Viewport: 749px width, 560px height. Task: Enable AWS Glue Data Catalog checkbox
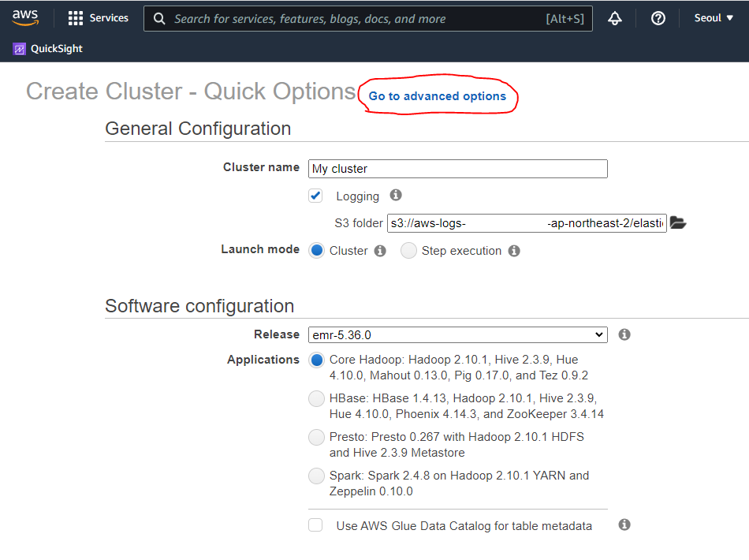315,525
